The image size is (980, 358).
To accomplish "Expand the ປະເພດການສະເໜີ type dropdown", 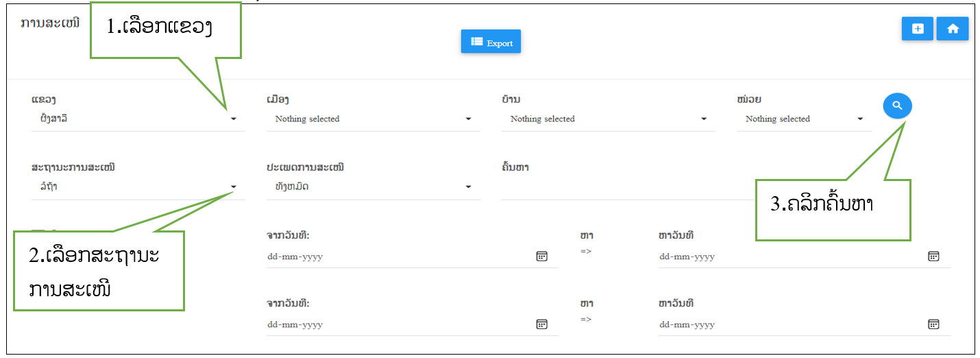I will pos(373,187).
